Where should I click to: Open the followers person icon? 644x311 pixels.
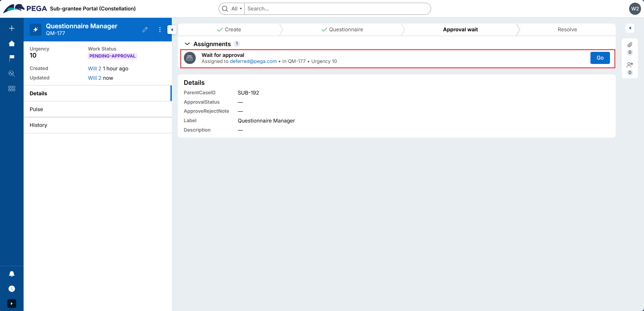tap(630, 65)
